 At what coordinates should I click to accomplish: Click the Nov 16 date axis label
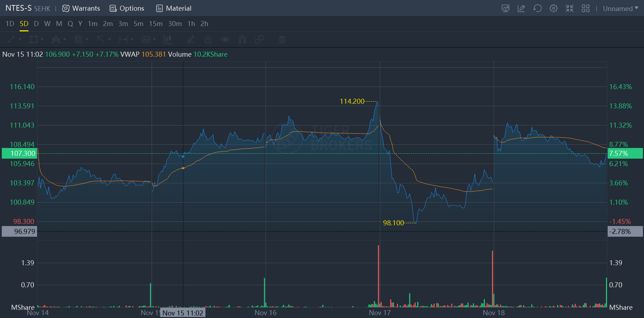click(266, 313)
